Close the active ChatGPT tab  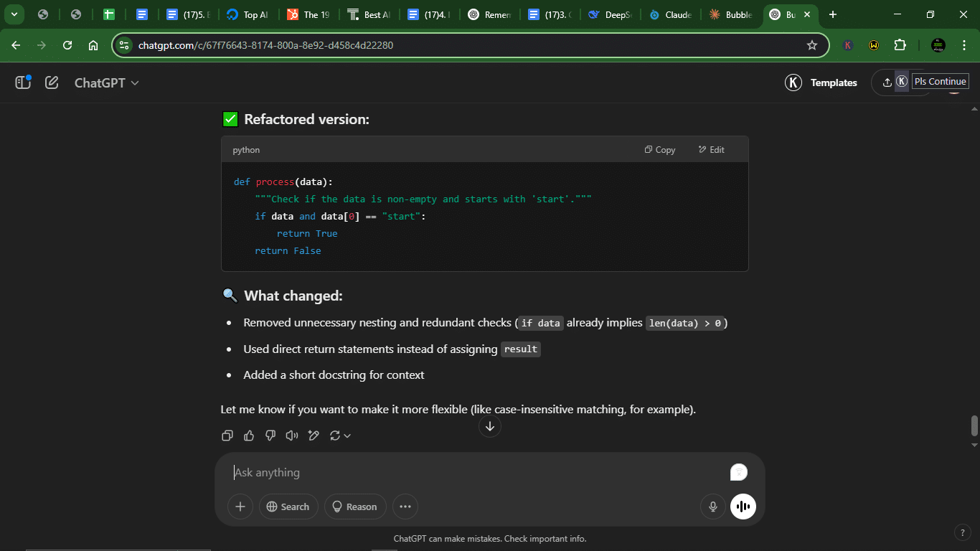(x=807, y=14)
